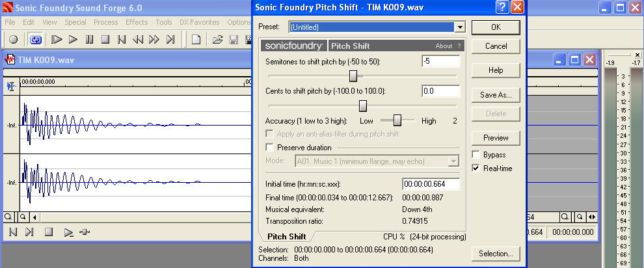Toggle Looped Playback in the transport toolbar
Screen dimensions: 644x268
click(36, 40)
